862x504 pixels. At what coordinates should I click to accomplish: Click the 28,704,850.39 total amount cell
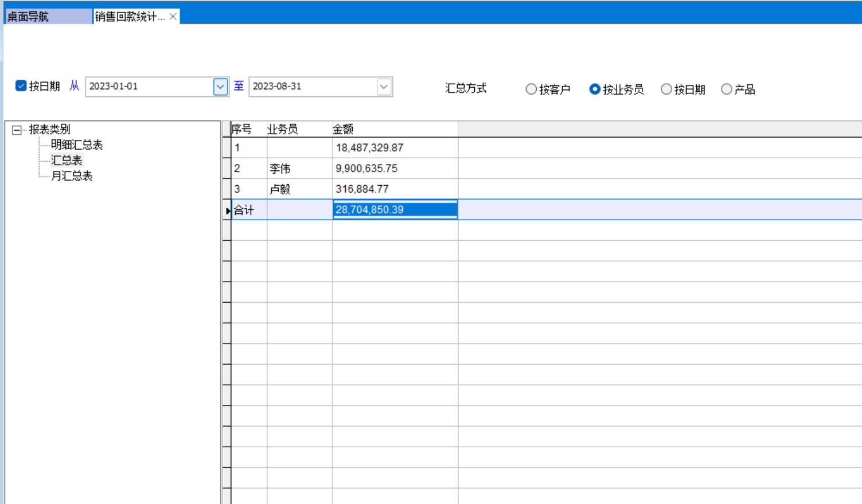(395, 210)
